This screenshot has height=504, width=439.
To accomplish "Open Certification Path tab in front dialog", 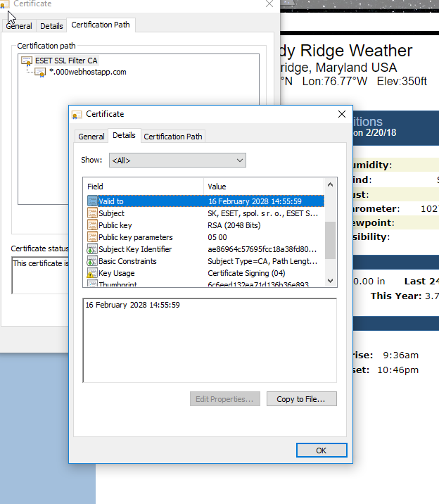I will [x=174, y=137].
